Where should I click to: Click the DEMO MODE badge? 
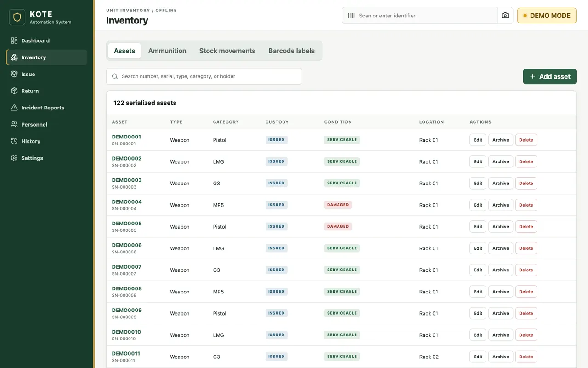[547, 16]
